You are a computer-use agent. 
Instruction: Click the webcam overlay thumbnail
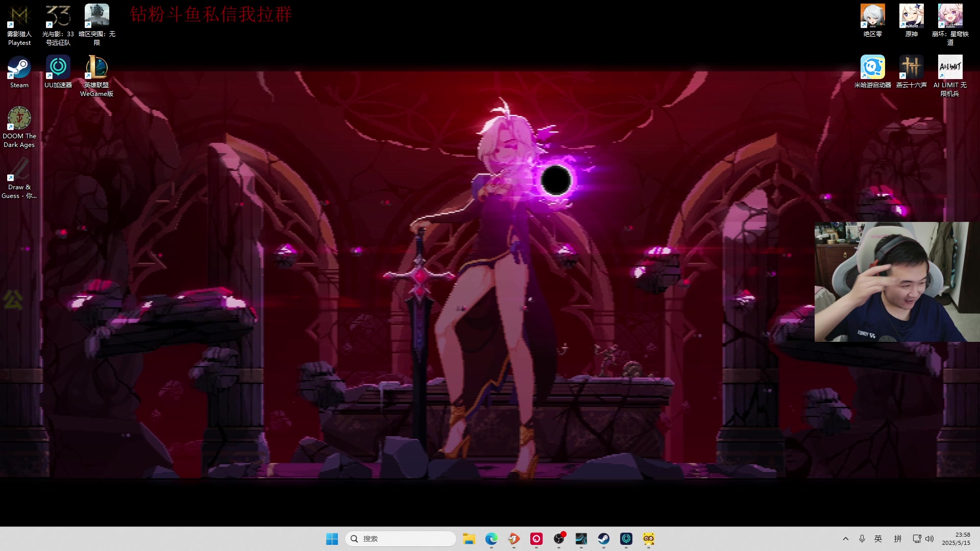click(897, 282)
